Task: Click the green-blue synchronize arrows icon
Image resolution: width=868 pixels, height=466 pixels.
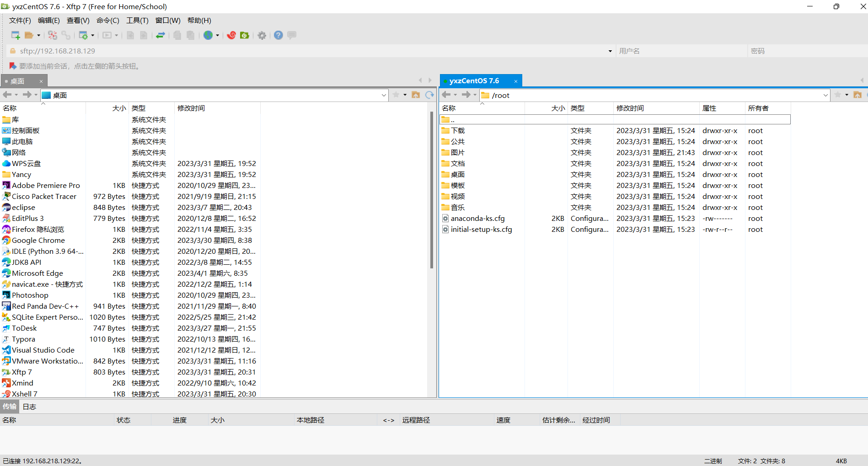Action: point(161,35)
